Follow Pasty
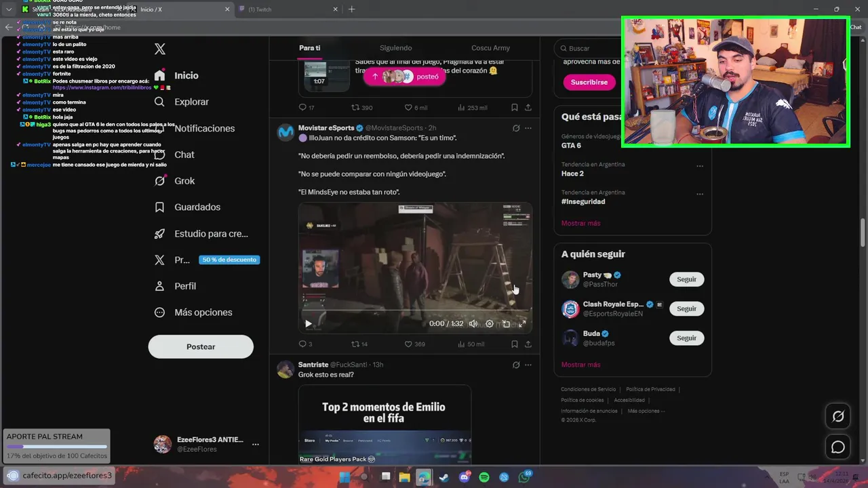Image resolution: width=868 pixels, height=488 pixels. point(686,279)
